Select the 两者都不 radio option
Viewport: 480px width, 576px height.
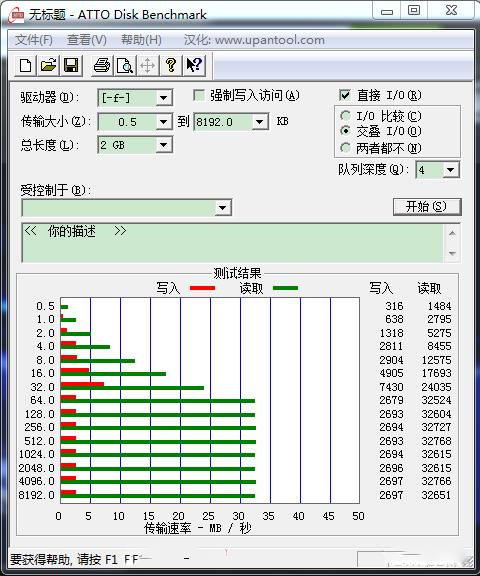[345, 148]
